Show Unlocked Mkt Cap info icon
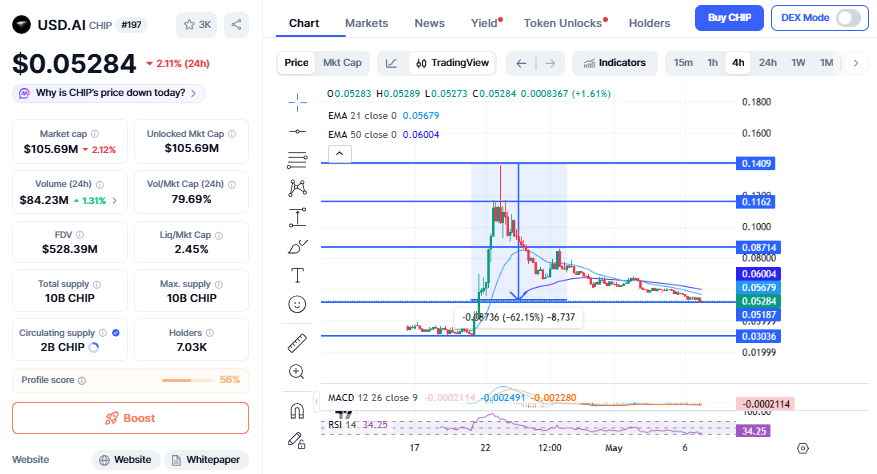877x474 pixels. click(x=232, y=134)
